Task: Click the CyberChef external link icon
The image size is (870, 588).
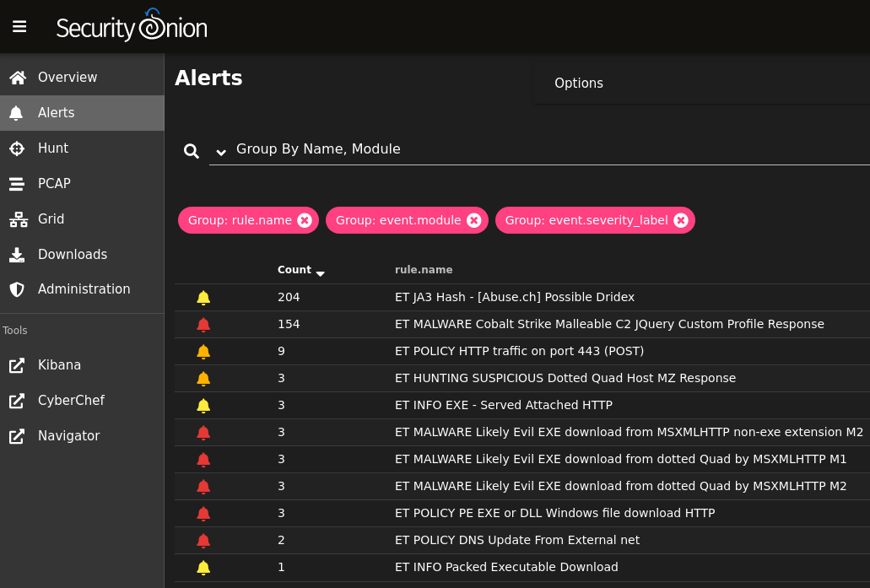Action: pyautogui.click(x=17, y=401)
